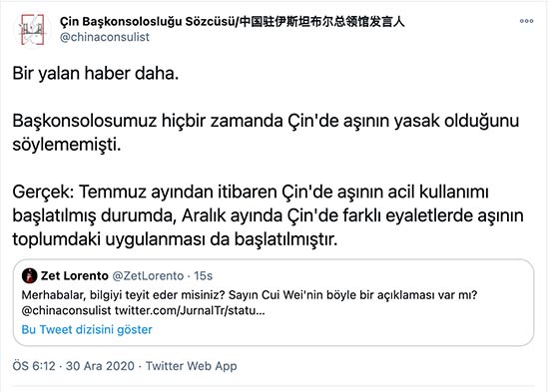This screenshot has width=549, height=392.
Task: Open the twitter.com/JurnalTr/statu… link
Action: 190,310
